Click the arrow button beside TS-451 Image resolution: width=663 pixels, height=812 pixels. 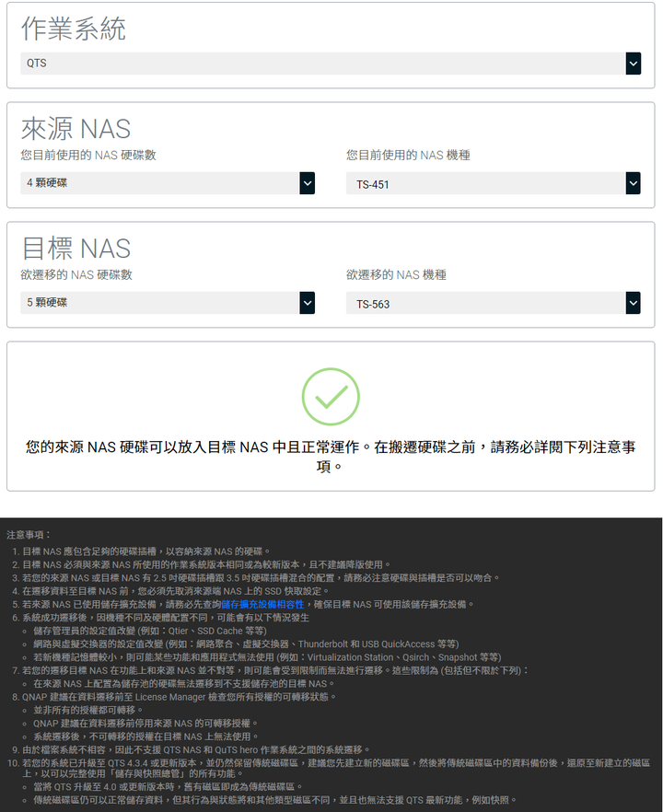(633, 183)
